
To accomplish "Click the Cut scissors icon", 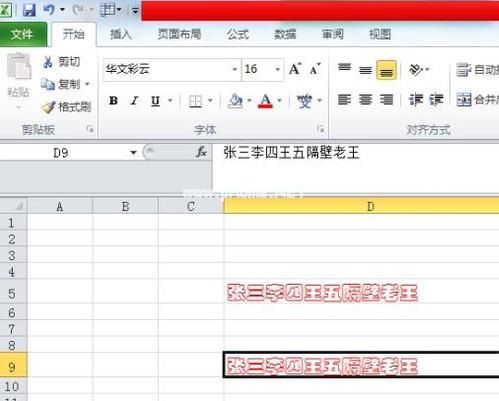I will pyautogui.click(x=48, y=62).
